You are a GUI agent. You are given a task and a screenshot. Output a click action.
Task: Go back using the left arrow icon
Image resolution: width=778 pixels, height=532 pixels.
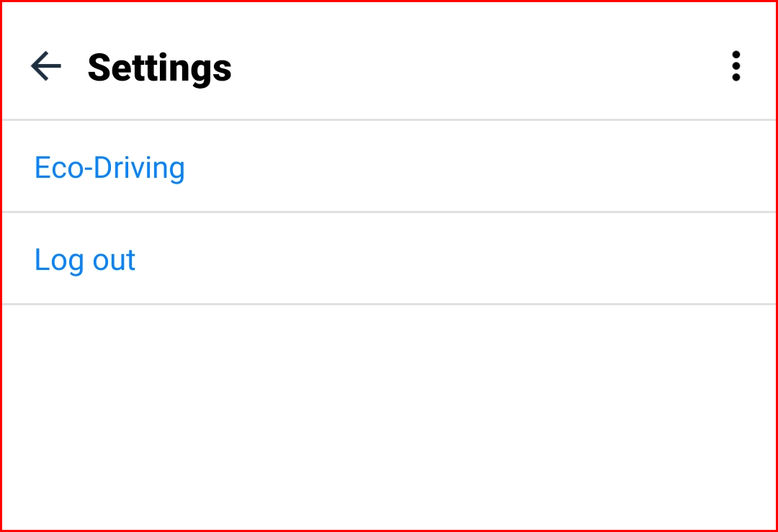tap(46, 66)
